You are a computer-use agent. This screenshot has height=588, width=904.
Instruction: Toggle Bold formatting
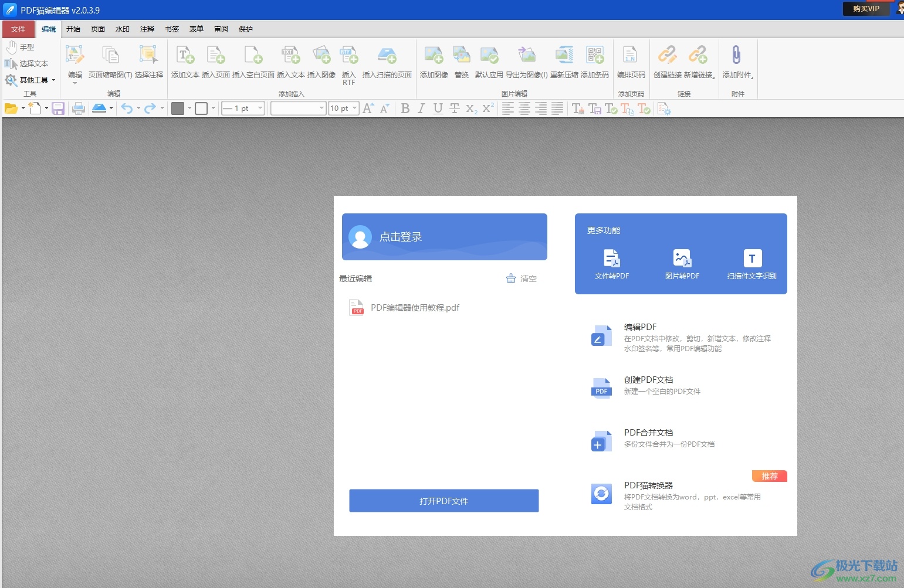(x=405, y=108)
